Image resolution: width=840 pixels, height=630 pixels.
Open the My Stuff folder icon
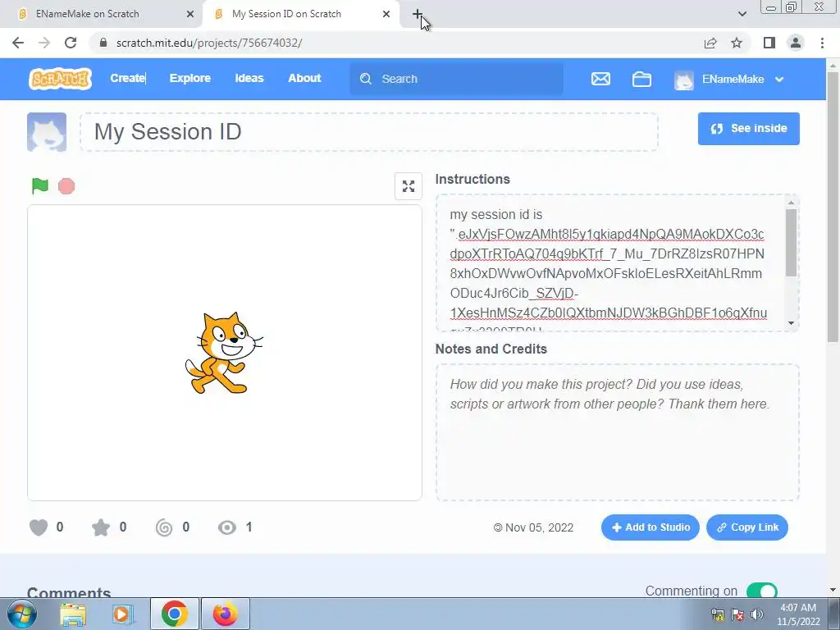coord(641,79)
